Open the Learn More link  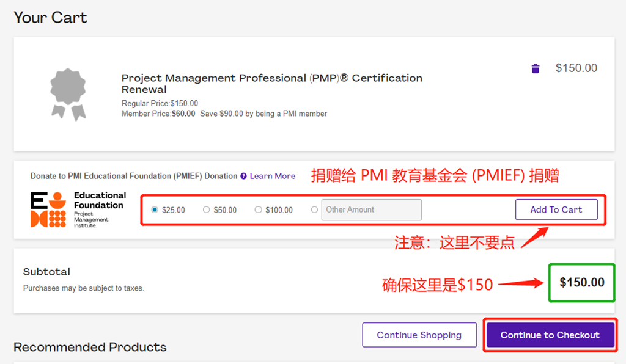pyautogui.click(x=273, y=177)
